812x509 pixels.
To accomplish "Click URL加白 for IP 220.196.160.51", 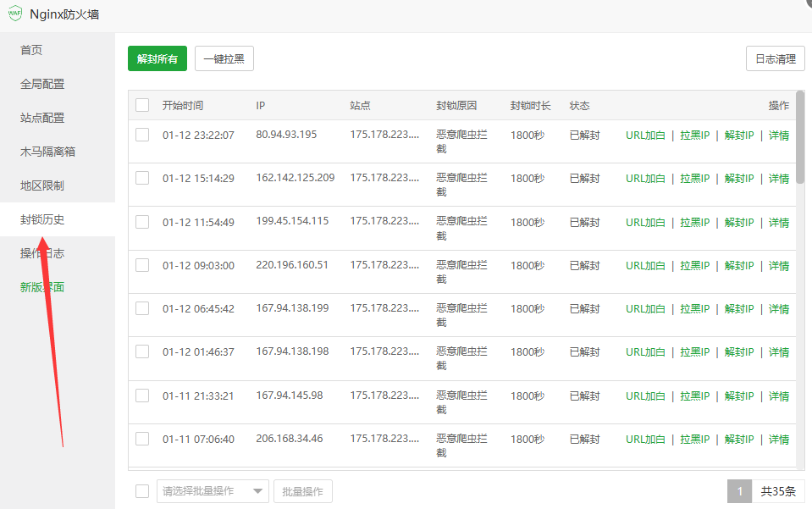I will pyautogui.click(x=645, y=266).
